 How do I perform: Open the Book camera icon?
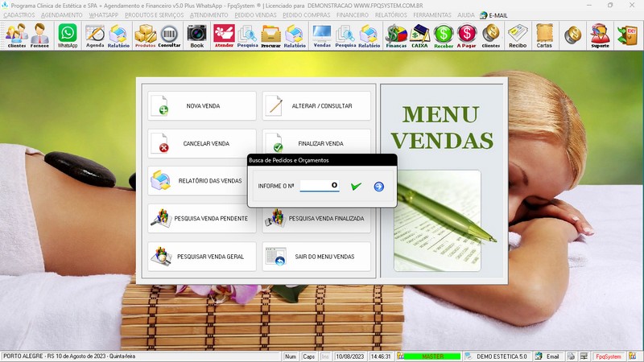[196, 35]
